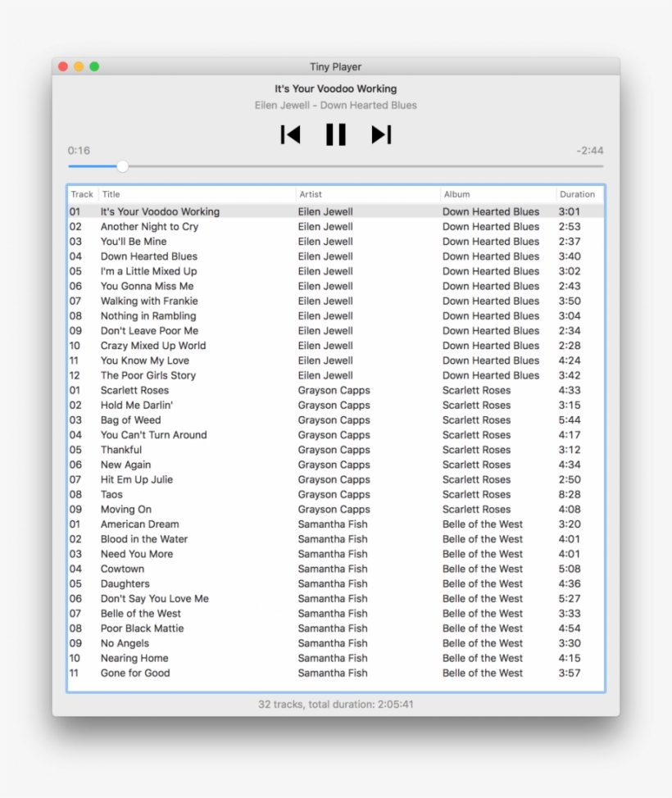Go back to the previous track
This screenshot has height=798, width=672.
pos(291,134)
